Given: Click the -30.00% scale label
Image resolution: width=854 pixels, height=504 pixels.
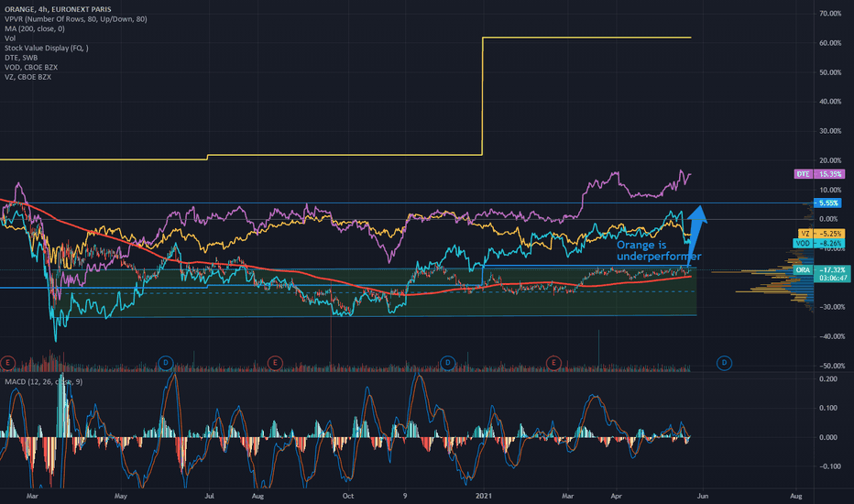Looking at the screenshot, I should [830, 307].
